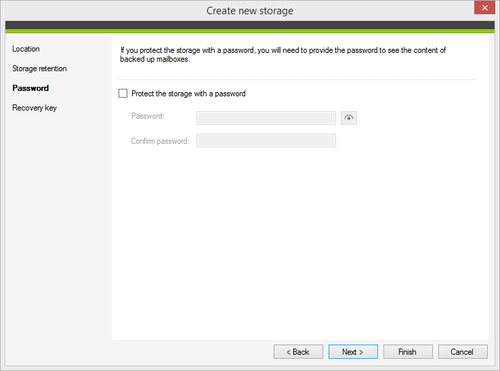Click the 'Create new storage' title text
This screenshot has height=371, width=500.
[250, 11]
